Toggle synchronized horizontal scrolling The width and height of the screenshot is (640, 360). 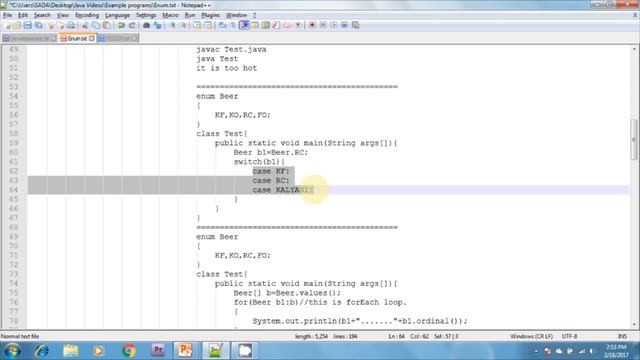(x=208, y=25)
